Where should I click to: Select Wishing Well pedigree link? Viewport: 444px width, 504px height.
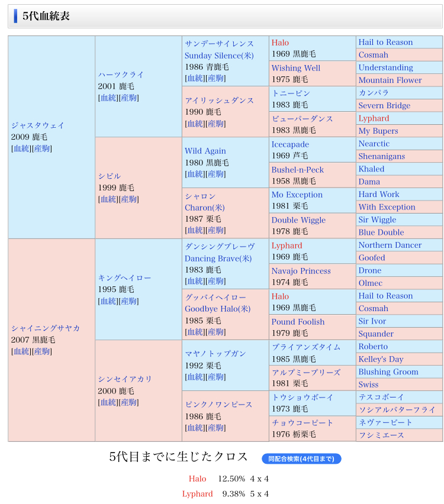pos(295,68)
